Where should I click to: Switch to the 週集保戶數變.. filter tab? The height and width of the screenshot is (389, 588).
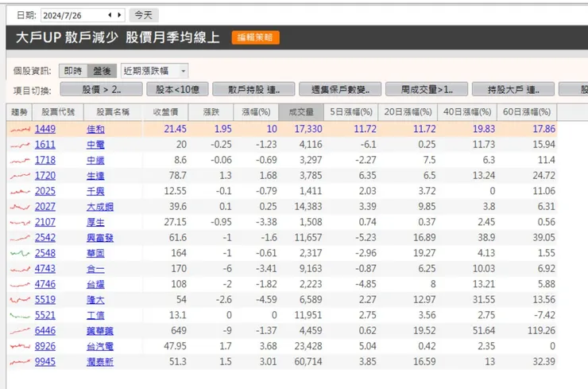tap(340, 89)
